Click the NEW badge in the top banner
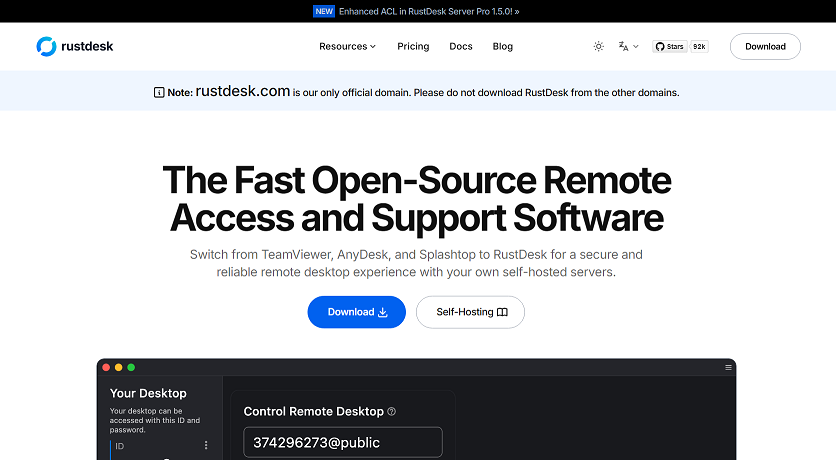This screenshot has width=836, height=460. [x=324, y=11]
